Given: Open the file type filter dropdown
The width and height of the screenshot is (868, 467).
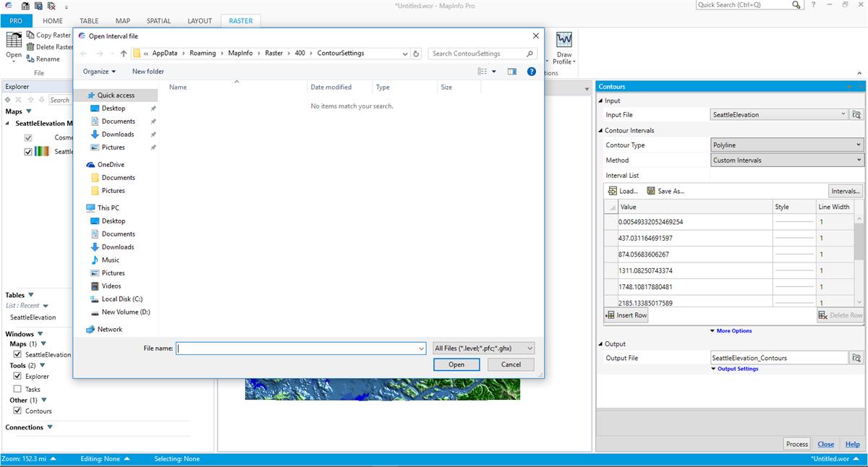Looking at the screenshot, I should click(483, 348).
